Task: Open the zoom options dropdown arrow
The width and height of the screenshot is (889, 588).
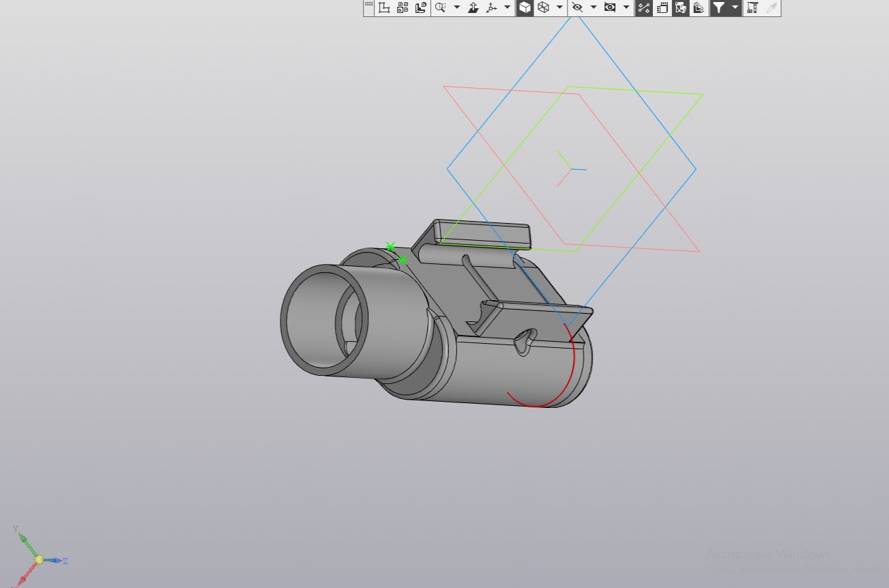Action: (456, 8)
